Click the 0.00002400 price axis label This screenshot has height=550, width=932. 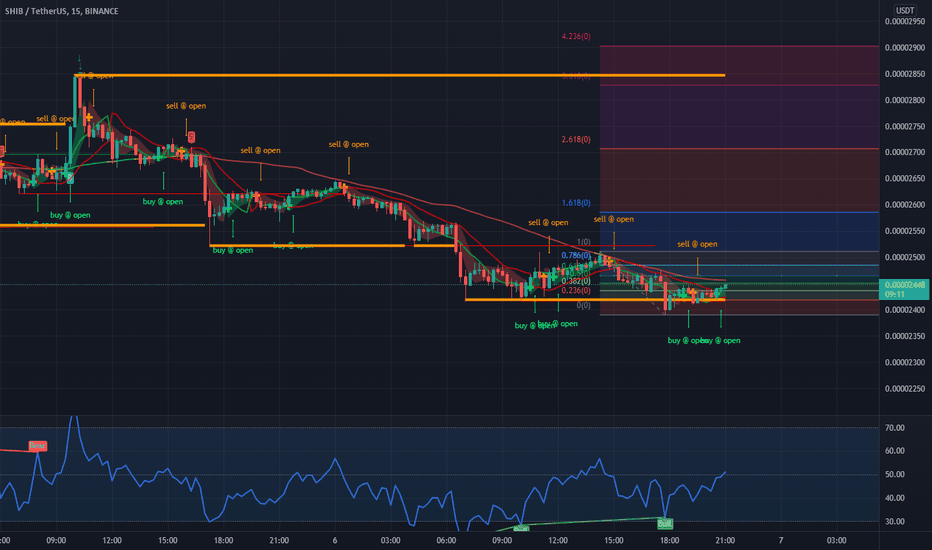tap(905, 310)
